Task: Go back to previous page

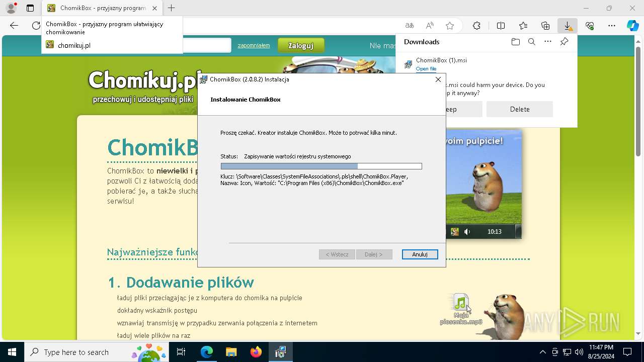Action: tap(14, 26)
